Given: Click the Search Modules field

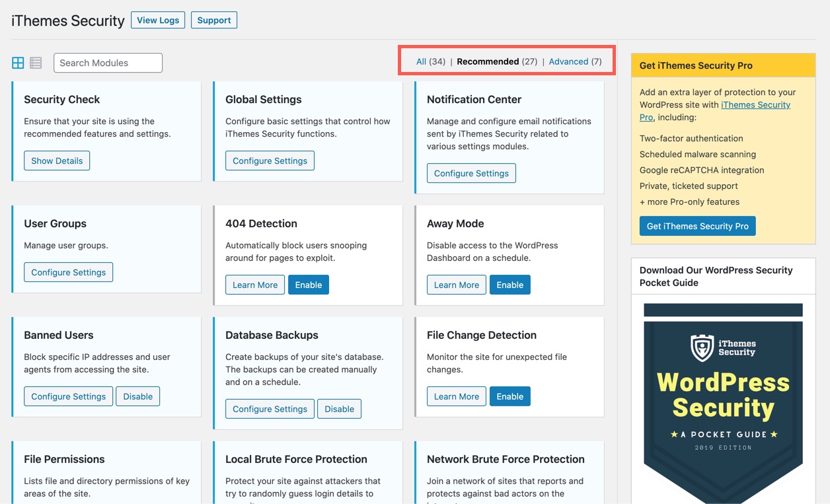Looking at the screenshot, I should click(108, 63).
